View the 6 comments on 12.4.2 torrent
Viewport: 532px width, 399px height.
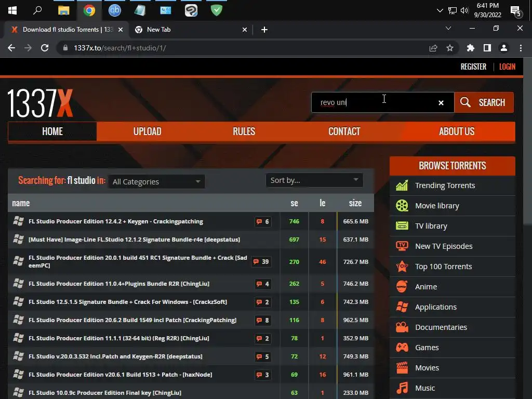coord(262,221)
